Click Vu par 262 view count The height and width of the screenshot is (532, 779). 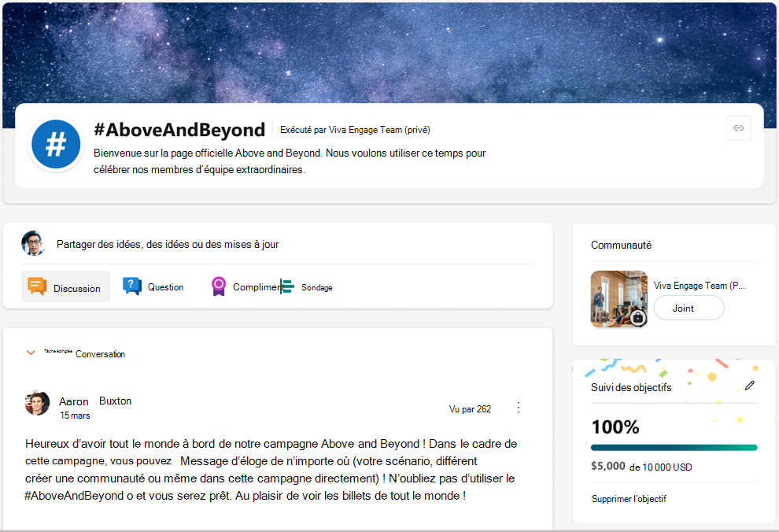[470, 409]
